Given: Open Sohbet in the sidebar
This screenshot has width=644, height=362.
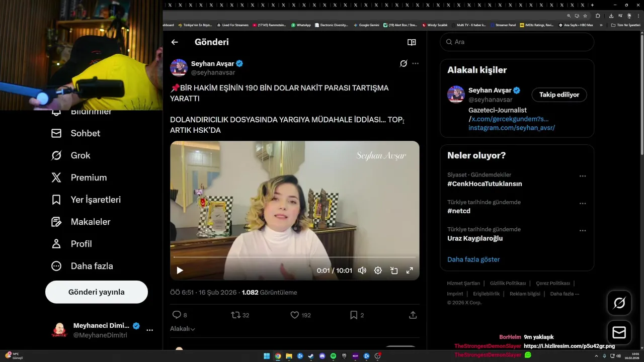Looking at the screenshot, I should 75,133.
